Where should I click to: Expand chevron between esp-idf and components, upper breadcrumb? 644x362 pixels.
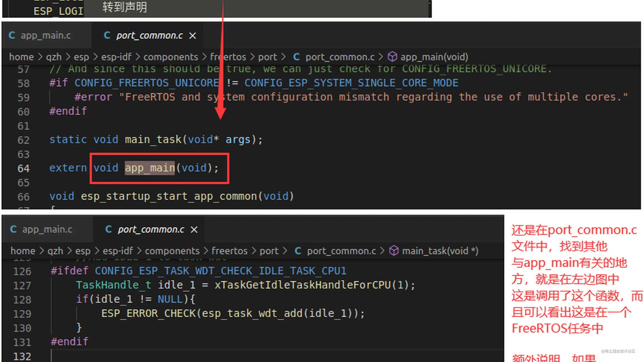coord(138,57)
